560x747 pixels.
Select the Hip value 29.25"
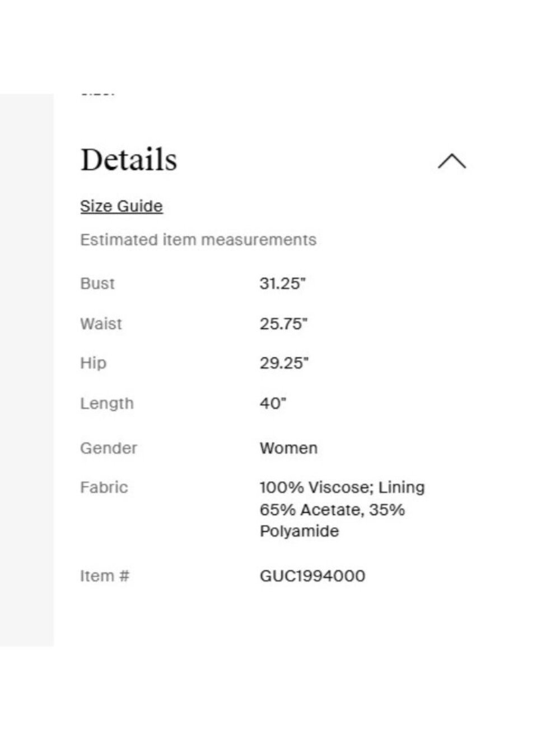pyautogui.click(x=284, y=363)
